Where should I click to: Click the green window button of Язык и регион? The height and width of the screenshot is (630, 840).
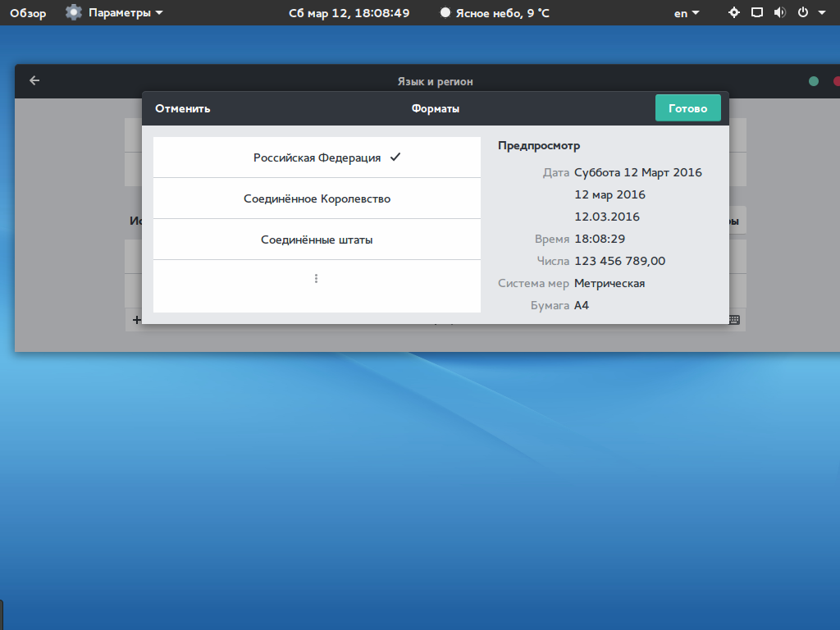point(814,81)
